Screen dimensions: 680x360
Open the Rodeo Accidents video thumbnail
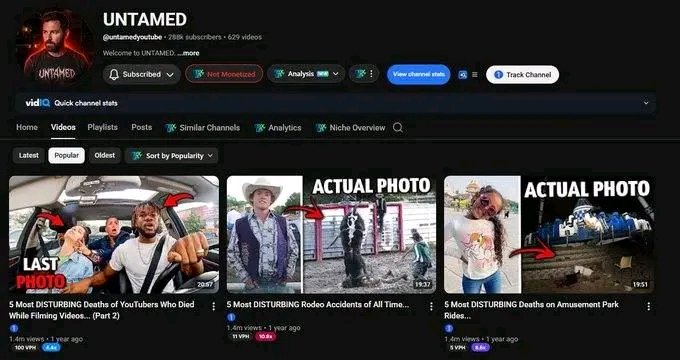331,234
